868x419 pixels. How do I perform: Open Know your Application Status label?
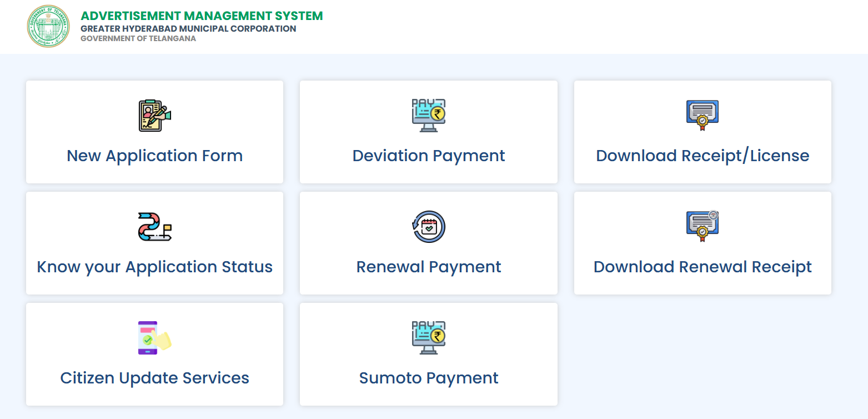154,267
